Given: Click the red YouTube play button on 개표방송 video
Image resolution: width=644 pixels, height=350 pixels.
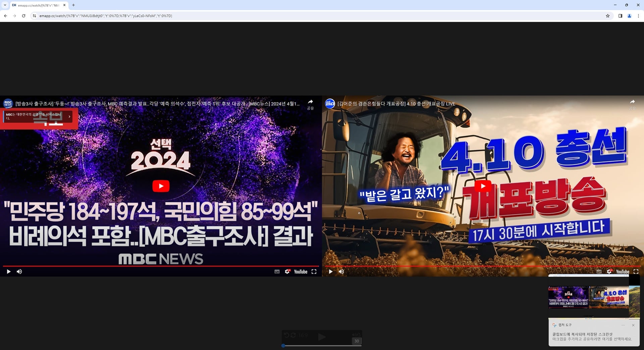Looking at the screenshot, I should [483, 186].
